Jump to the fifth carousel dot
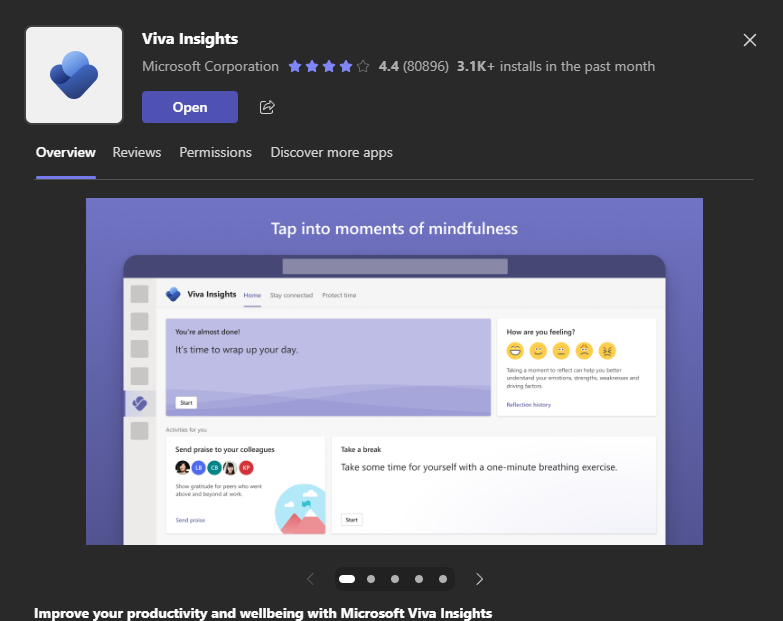 442,579
